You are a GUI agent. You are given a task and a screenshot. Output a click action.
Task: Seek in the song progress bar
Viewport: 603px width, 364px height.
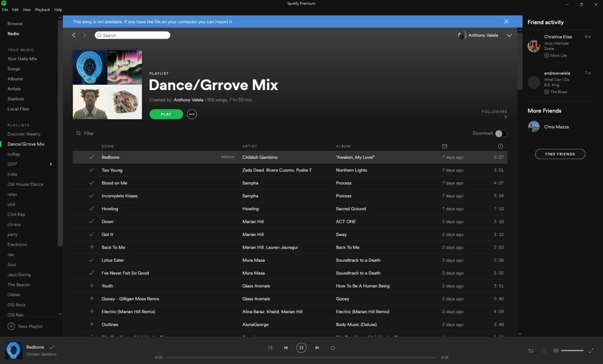click(x=301, y=357)
